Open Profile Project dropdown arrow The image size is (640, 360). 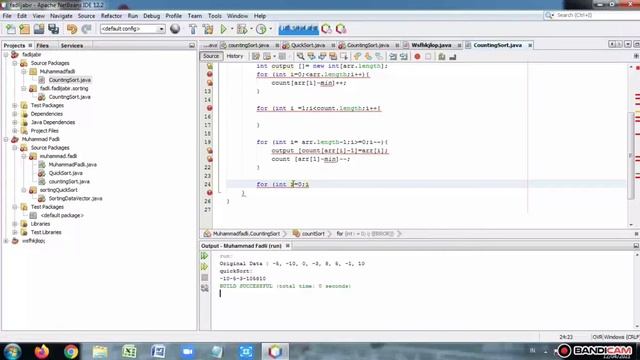click(x=270, y=29)
